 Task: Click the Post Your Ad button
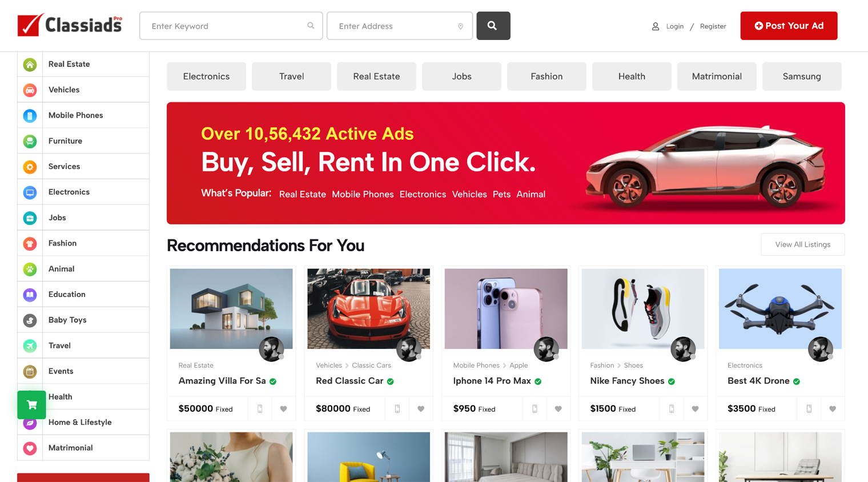tap(789, 26)
